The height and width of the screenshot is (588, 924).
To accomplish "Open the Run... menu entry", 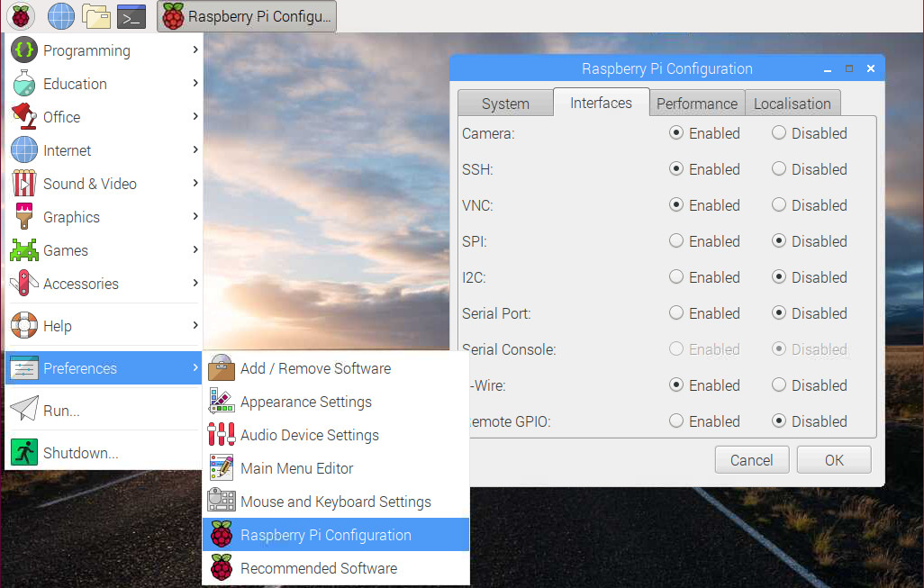I will (104, 410).
